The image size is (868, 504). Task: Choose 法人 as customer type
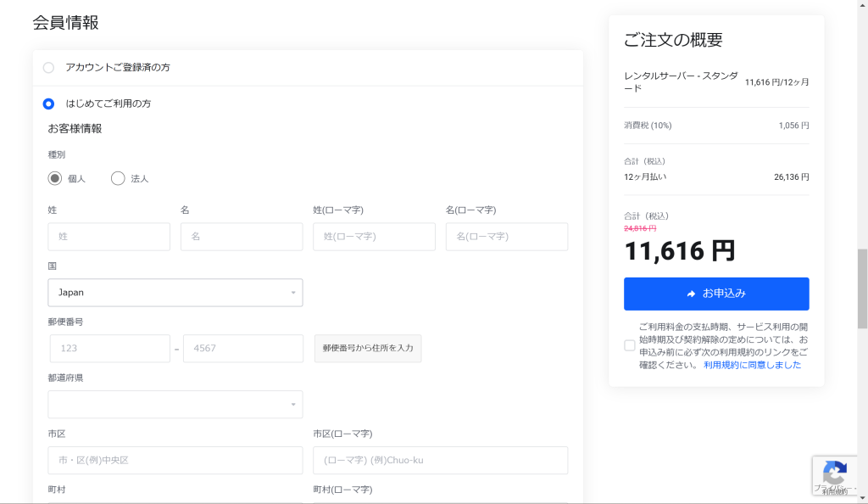tap(118, 178)
